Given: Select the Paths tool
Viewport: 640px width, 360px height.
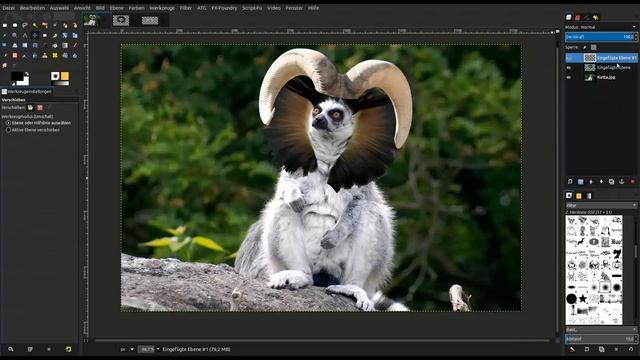Looking at the screenshot, I should [75, 25].
